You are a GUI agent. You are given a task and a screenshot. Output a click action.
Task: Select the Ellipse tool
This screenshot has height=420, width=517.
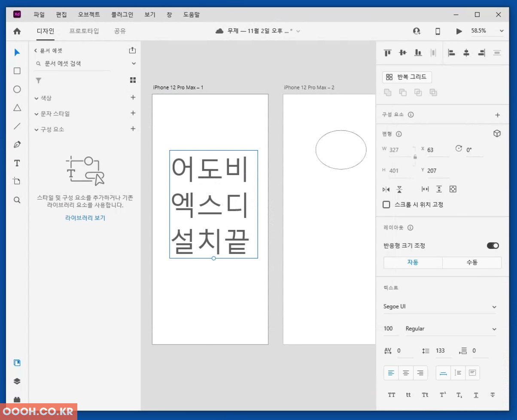pos(17,89)
